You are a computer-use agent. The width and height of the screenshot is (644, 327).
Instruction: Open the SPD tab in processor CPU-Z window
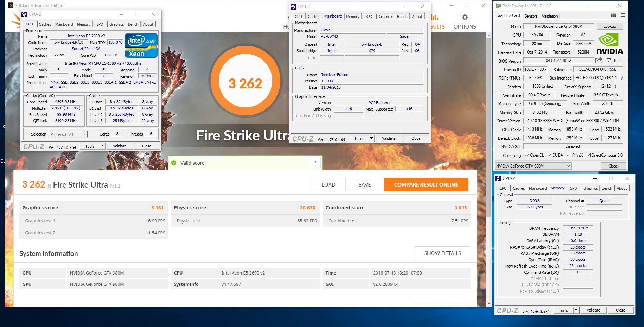click(100, 24)
